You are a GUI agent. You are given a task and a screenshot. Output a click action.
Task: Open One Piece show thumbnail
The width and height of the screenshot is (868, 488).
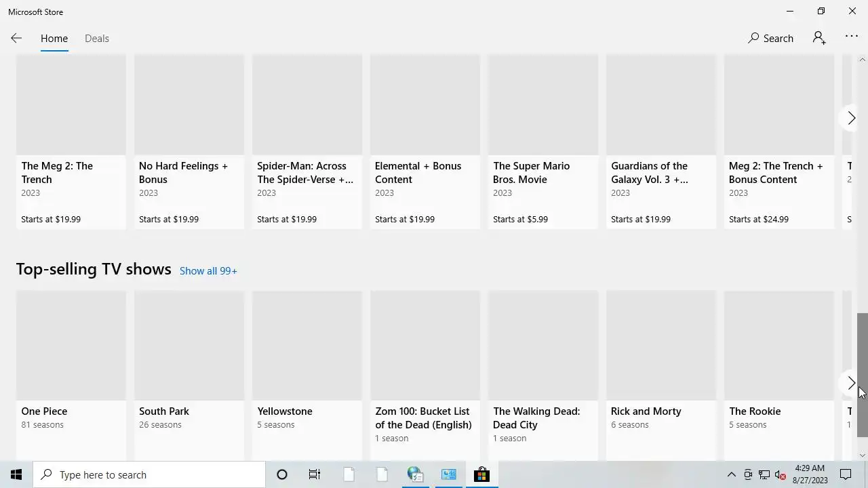pyautogui.click(x=71, y=346)
